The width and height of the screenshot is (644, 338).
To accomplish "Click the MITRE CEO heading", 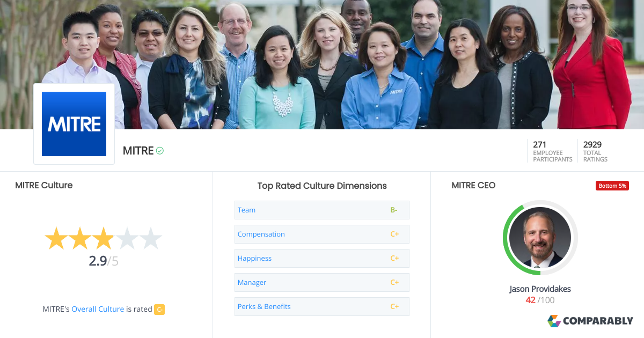I will point(473,185).
